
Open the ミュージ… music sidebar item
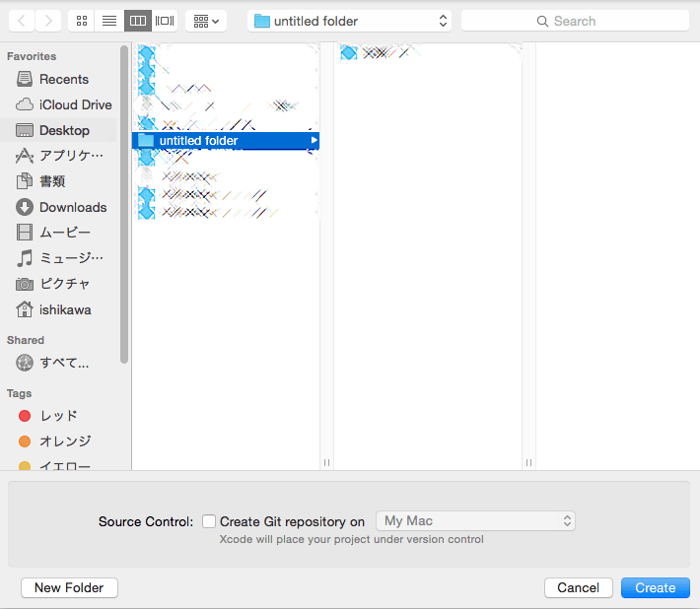58,258
